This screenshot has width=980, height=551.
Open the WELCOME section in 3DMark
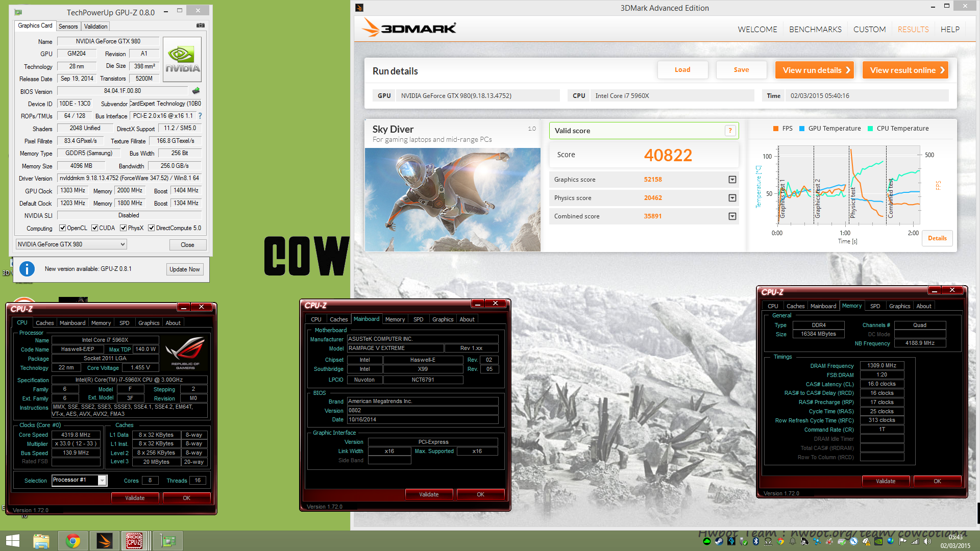tap(757, 29)
